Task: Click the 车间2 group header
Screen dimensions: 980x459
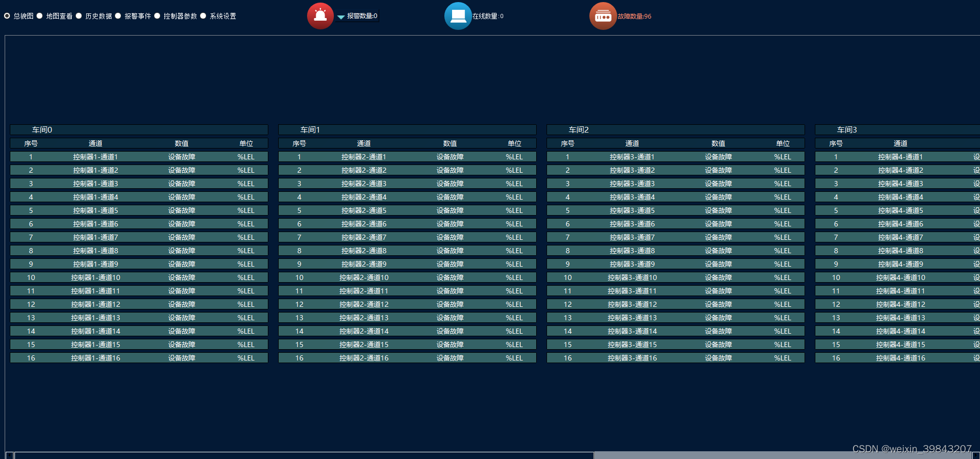Action: pyautogui.click(x=676, y=130)
